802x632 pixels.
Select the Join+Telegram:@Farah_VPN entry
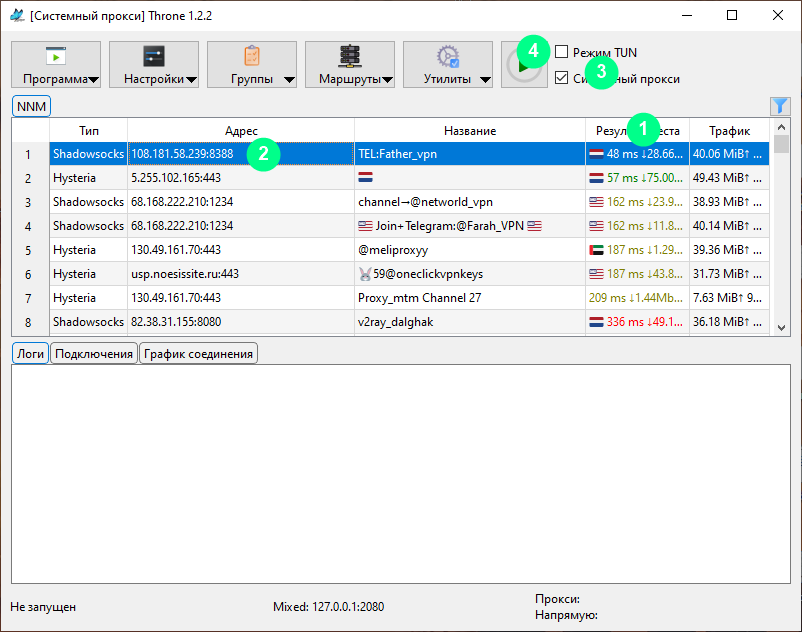point(450,226)
